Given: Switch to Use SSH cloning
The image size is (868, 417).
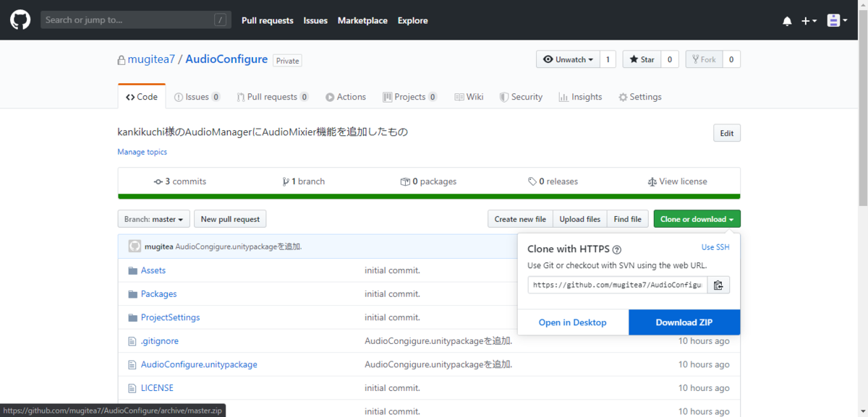Looking at the screenshot, I should click(x=715, y=247).
